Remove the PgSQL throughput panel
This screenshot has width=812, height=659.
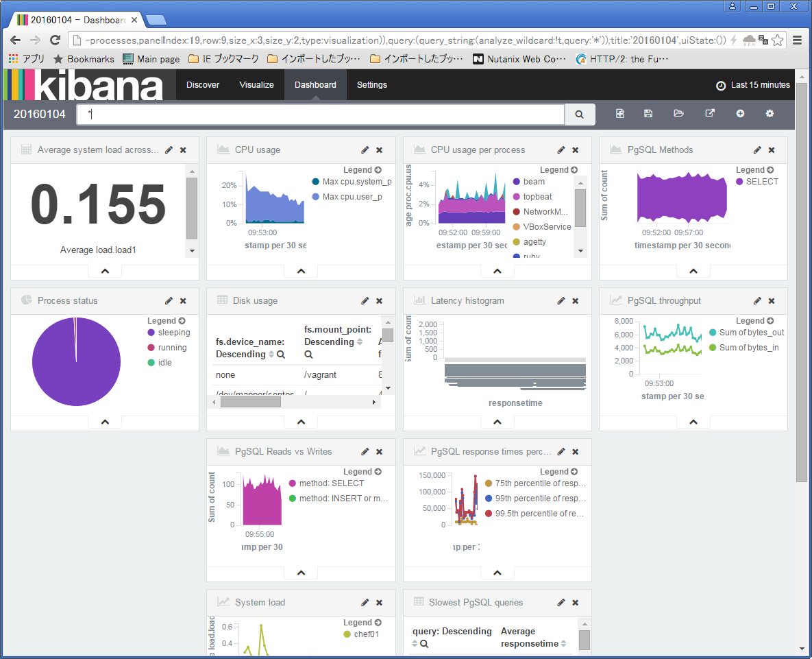772,300
